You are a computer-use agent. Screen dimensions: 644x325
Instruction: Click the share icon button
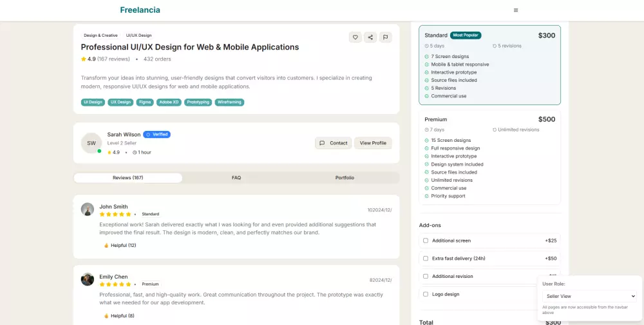point(370,37)
